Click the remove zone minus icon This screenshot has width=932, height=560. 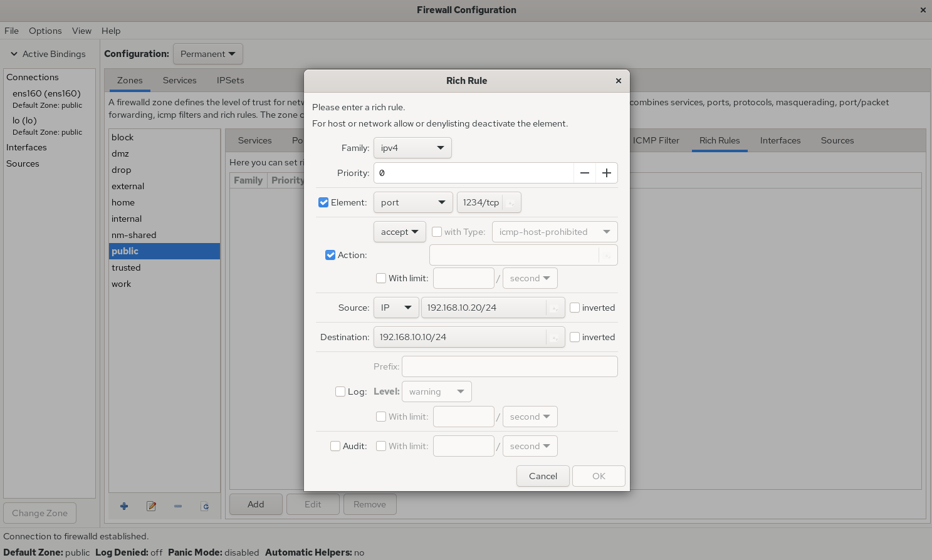click(178, 506)
